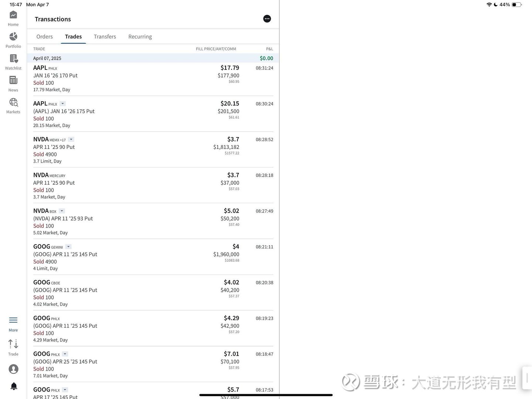This screenshot has height=399, width=532.
Task: Switch to the Recurring tab
Action: pyautogui.click(x=140, y=37)
